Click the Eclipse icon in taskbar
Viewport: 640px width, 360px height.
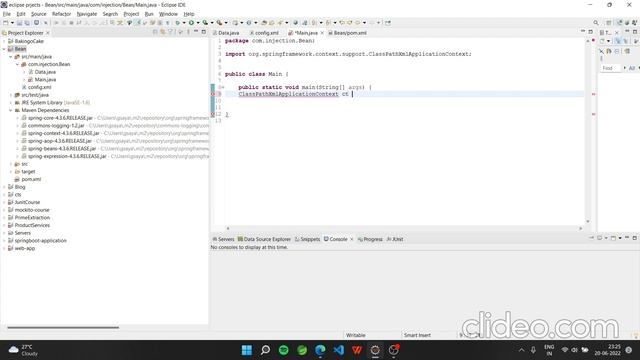pos(375,350)
